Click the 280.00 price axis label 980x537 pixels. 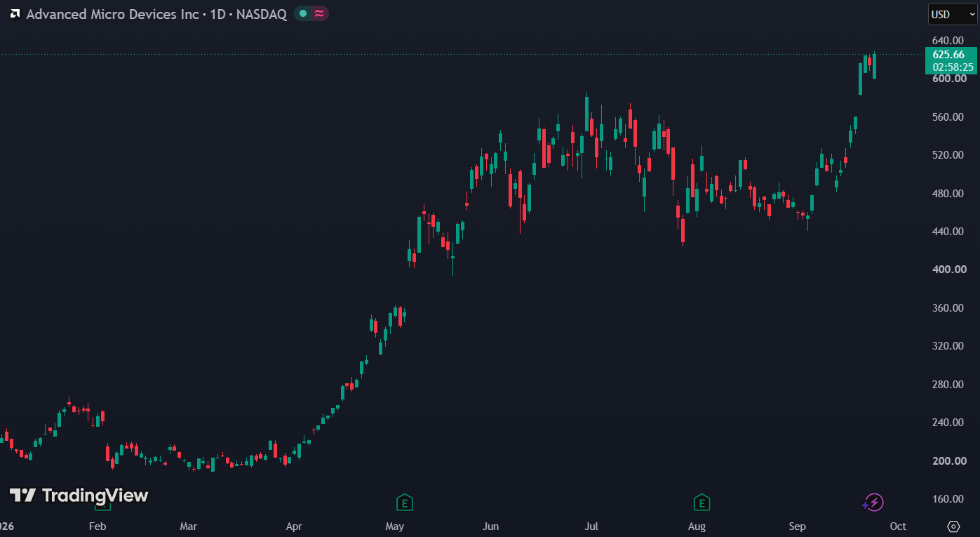pos(947,385)
